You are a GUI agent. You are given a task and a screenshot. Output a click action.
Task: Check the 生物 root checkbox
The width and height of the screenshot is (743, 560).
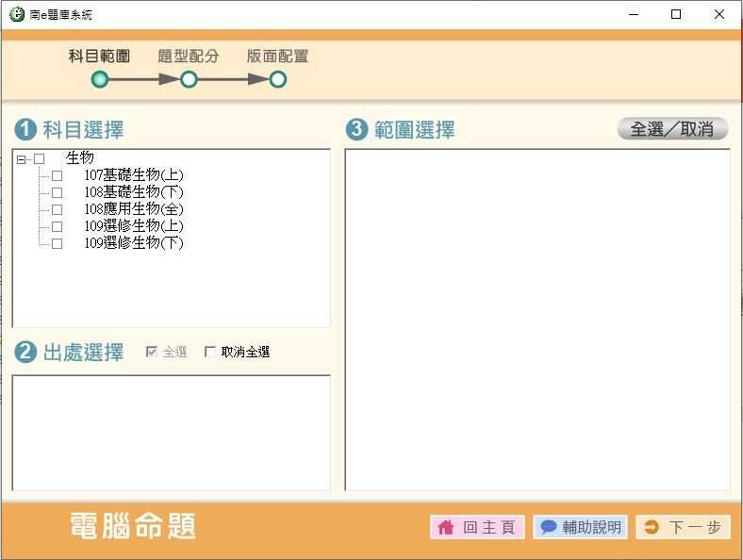(x=40, y=158)
